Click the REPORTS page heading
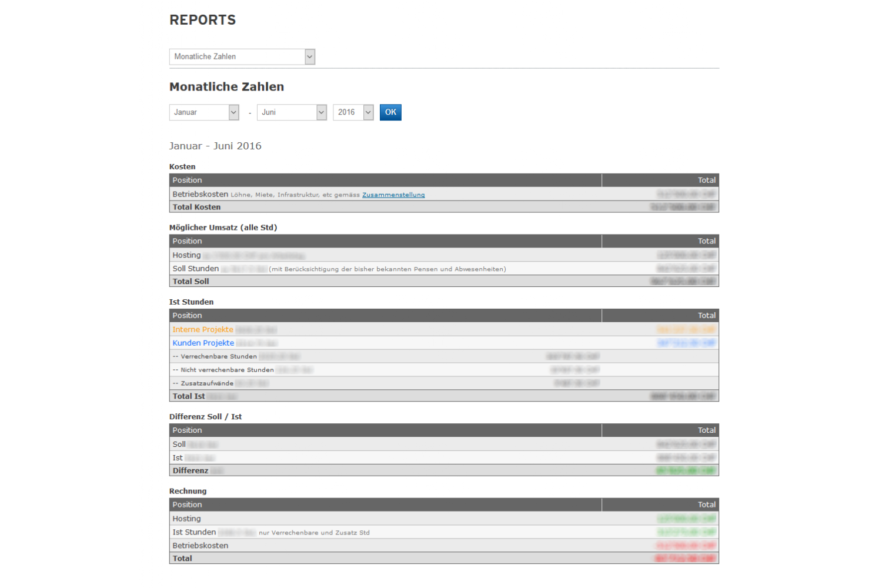The height and width of the screenshot is (588, 882). click(202, 20)
